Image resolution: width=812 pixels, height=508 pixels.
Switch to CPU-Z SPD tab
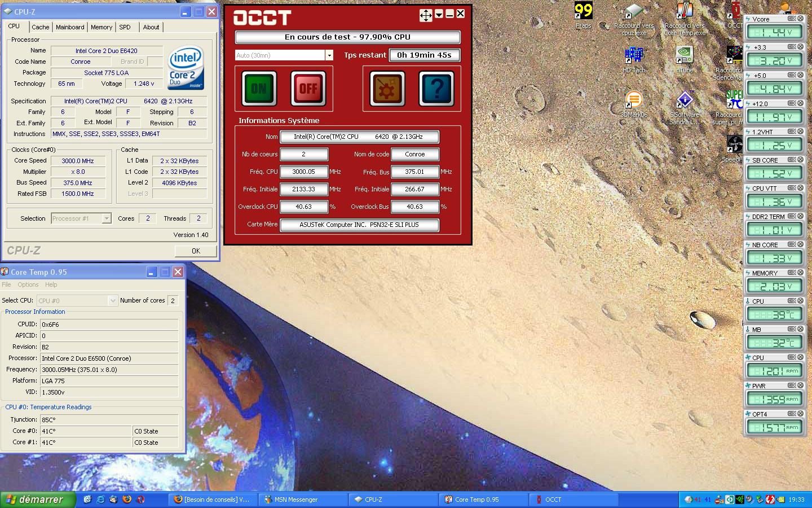pos(125,27)
